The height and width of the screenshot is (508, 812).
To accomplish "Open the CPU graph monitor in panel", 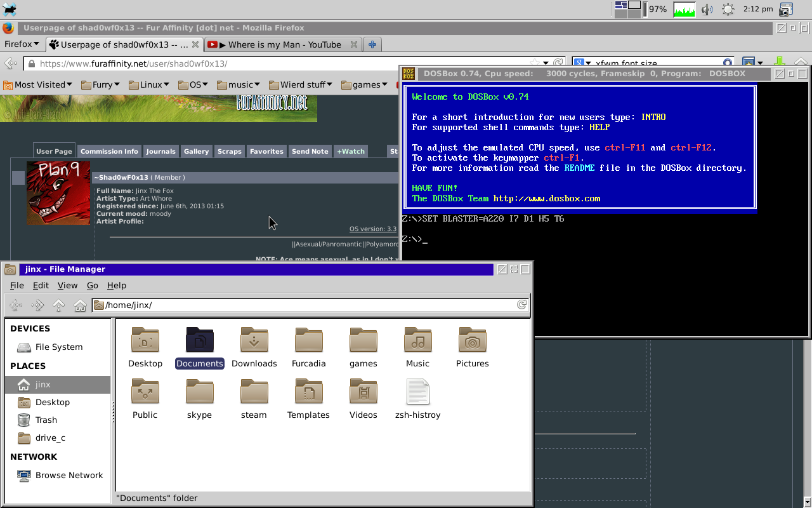I will pyautogui.click(x=684, y=9).
